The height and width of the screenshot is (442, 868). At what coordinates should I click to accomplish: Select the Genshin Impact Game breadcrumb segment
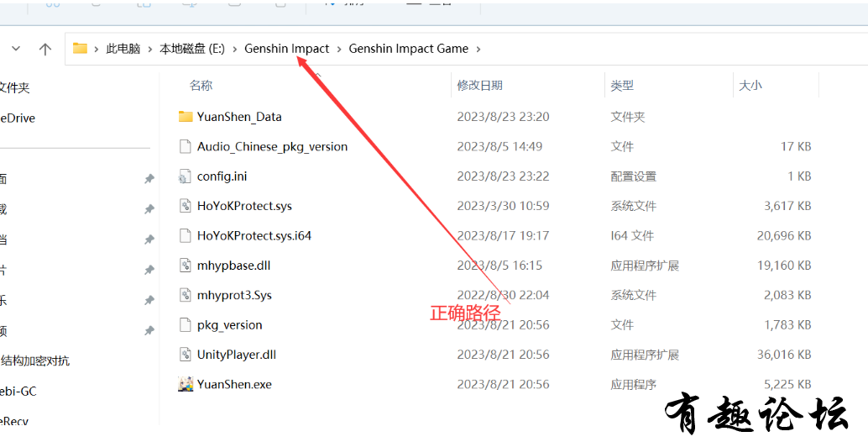pyautogui.click(x=409, y=49)
